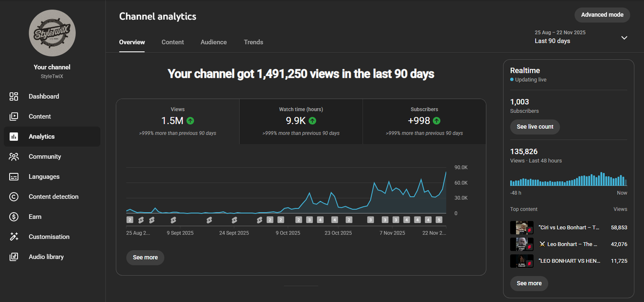Go to Earn in sidebar

tap(52, 217)
